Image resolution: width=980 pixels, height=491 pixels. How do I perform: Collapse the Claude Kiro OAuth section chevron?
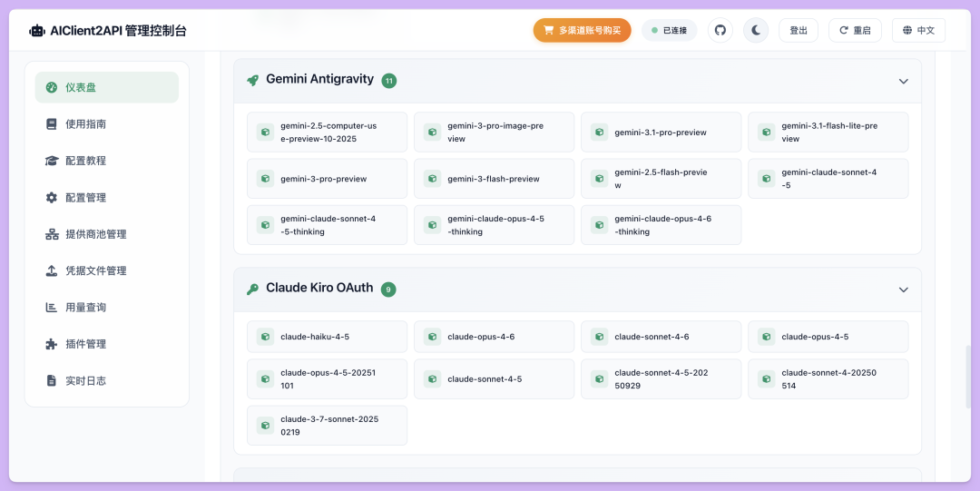pos(903,290)
